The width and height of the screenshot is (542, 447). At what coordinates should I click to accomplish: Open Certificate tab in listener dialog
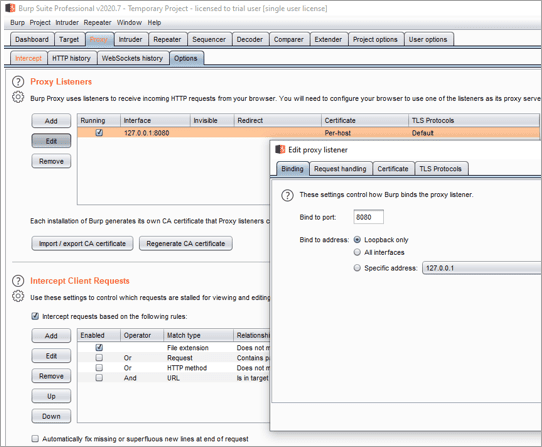tap(393, 169)
